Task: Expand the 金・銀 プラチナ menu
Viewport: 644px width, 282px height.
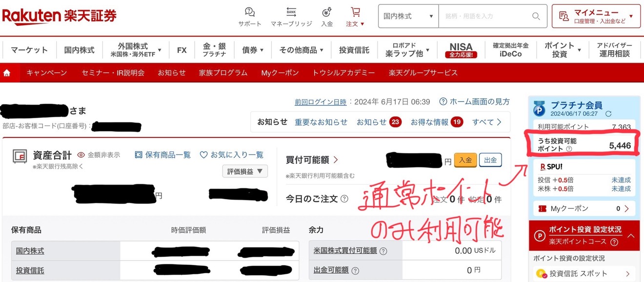Action: click(x=215, y=50)
